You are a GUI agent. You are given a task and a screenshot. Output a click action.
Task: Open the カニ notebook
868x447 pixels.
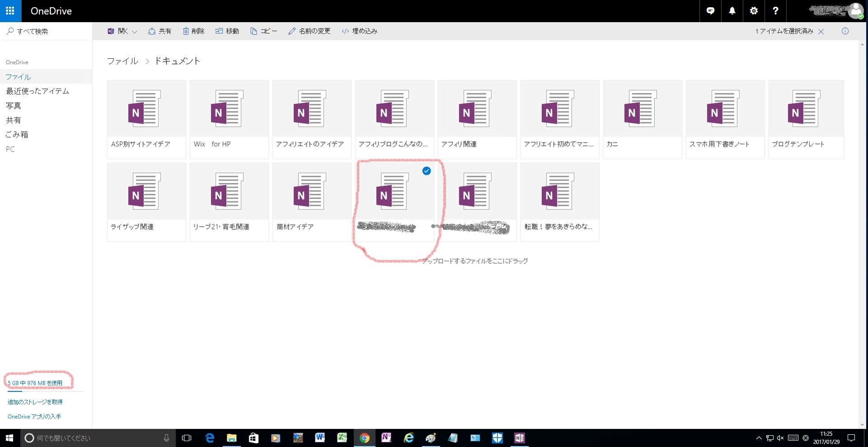click(x=642, y=119)
